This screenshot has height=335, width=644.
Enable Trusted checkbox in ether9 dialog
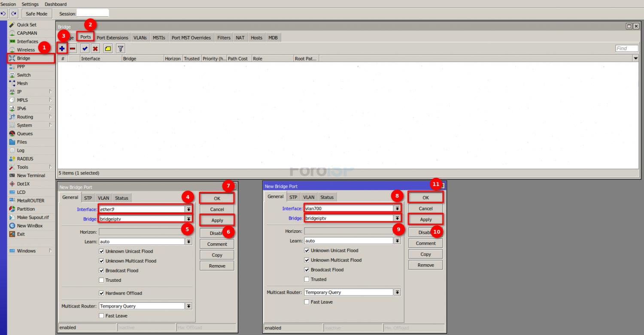click(x=102, y=280)
